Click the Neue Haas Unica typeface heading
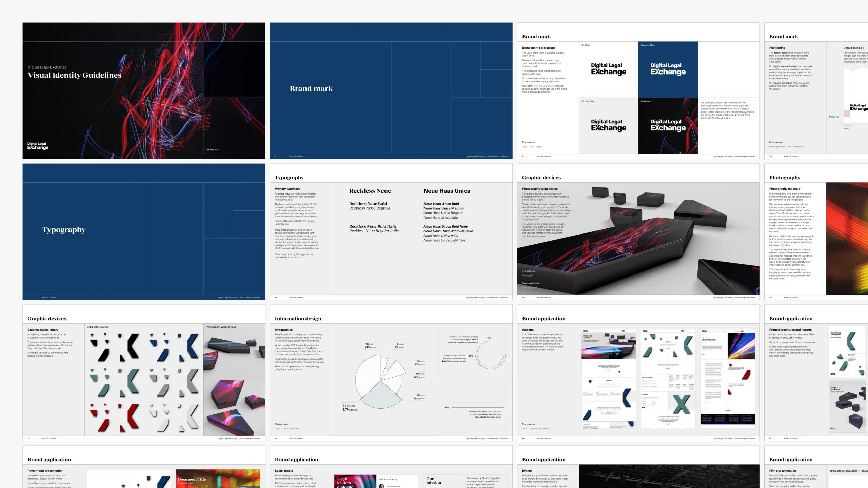The height and width of the screenshot is (488, 868). [447, 191]
